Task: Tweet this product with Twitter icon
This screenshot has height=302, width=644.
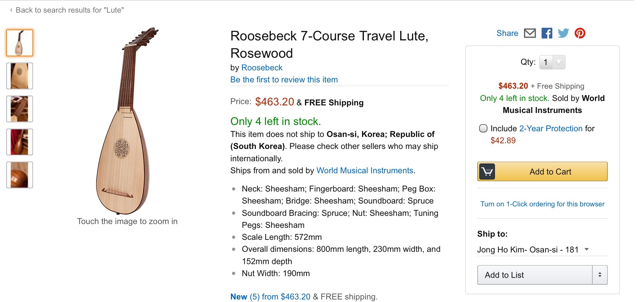Action: pos(563,33)
